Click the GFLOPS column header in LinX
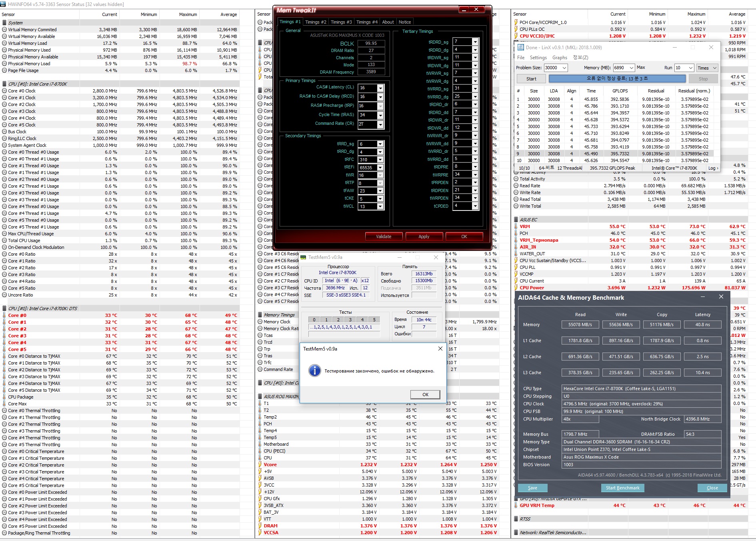The image size is (756, 541). (x=620, y=91)
